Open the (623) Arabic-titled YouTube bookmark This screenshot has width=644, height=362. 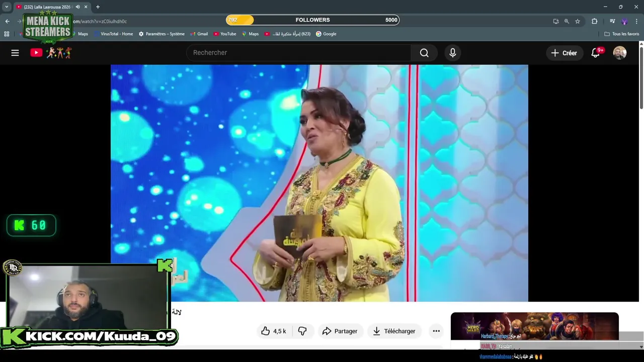coord(287,34)
